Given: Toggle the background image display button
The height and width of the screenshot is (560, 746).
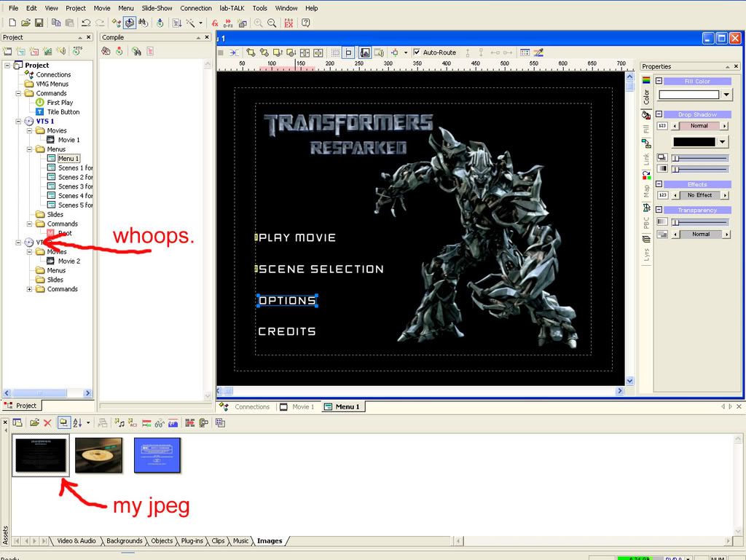Looking at the screenshot, I should click(365, 52).
